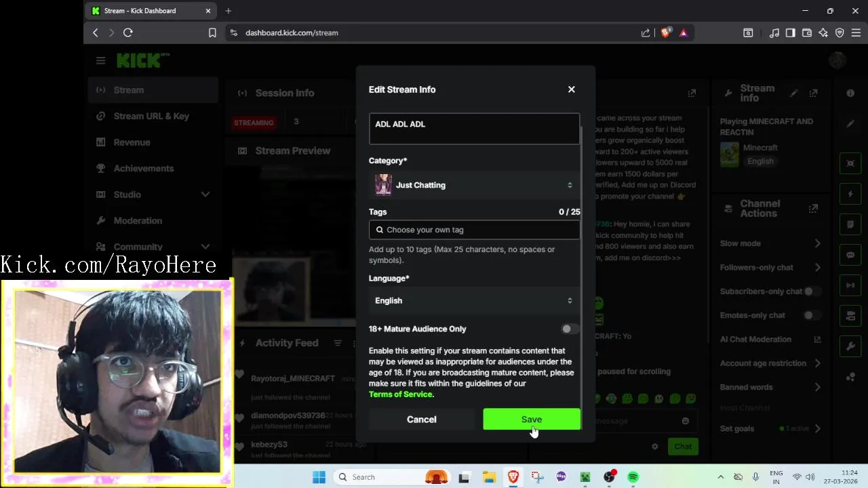Click the Minecraft category thumbnail

pyautogui.click(x=730, y=154)
